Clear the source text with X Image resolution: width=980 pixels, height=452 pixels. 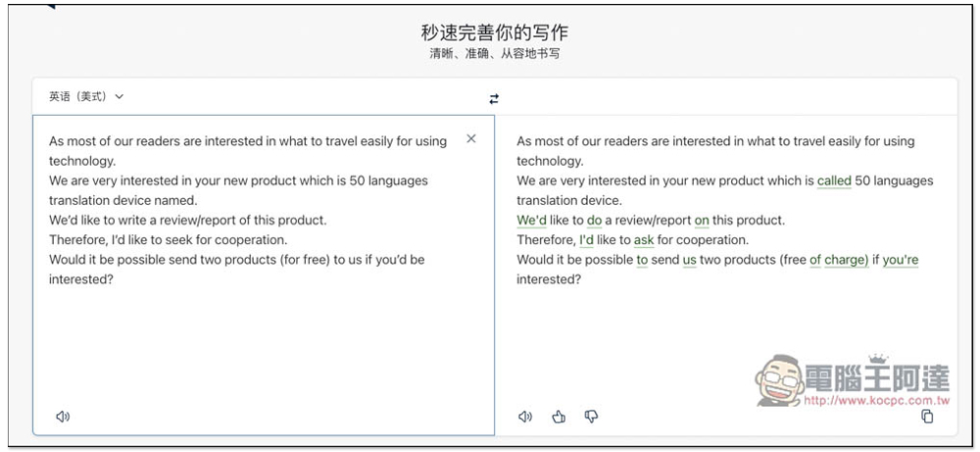click(471, 139)
